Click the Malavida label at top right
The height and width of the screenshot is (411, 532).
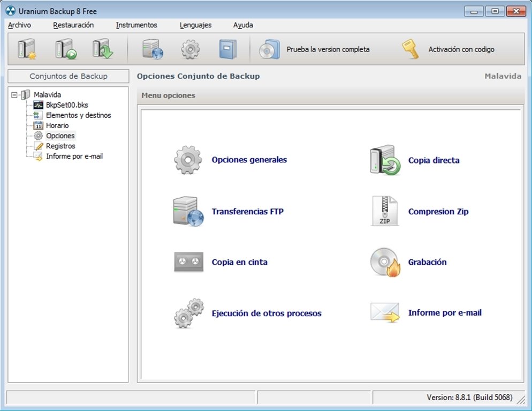coord(503,76)
